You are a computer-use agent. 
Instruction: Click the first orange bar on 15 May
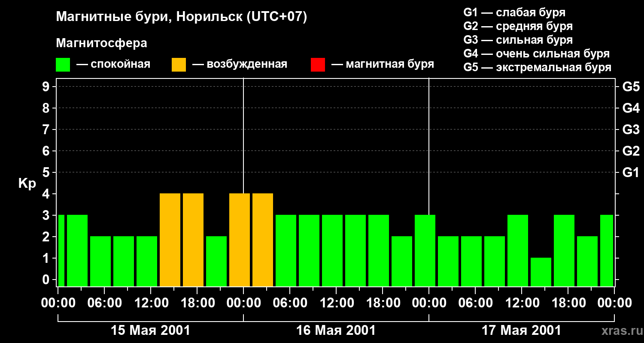click(170, 240)
